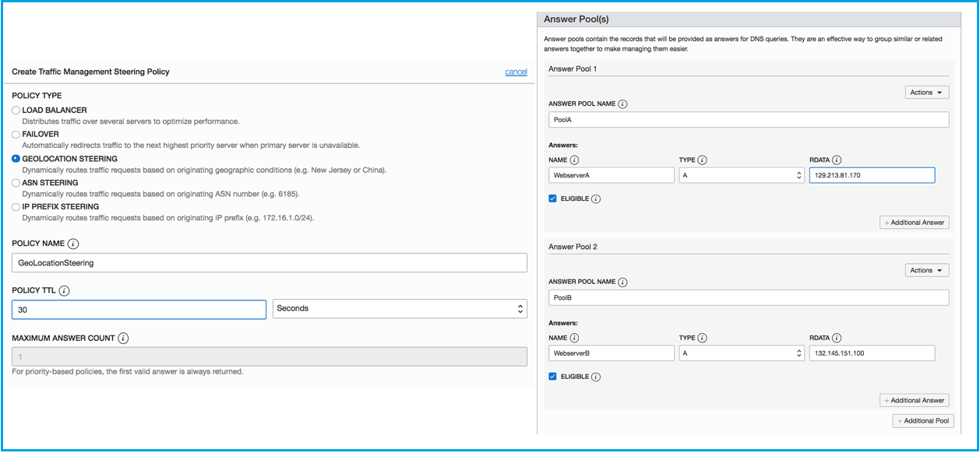Open the Seconds TTL unit dropdown

click(400, 309)
